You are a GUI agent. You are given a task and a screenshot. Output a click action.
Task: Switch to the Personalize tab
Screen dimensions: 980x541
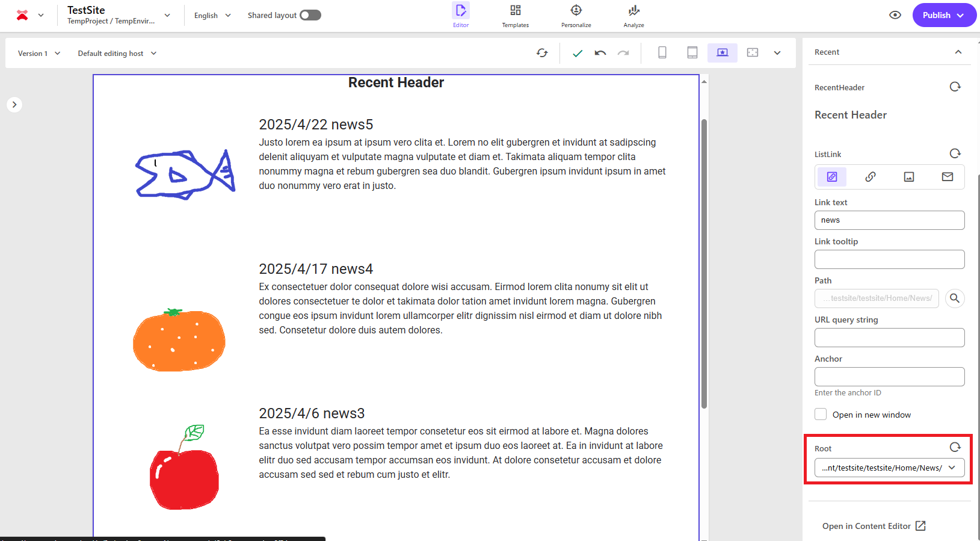(576, 16)
